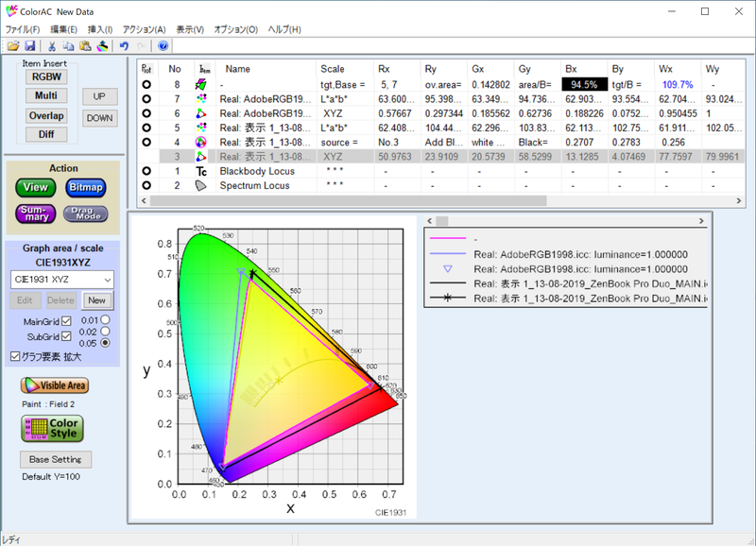Toggle plot visibility for Blackbody Locus row

(x=146, y=171)
